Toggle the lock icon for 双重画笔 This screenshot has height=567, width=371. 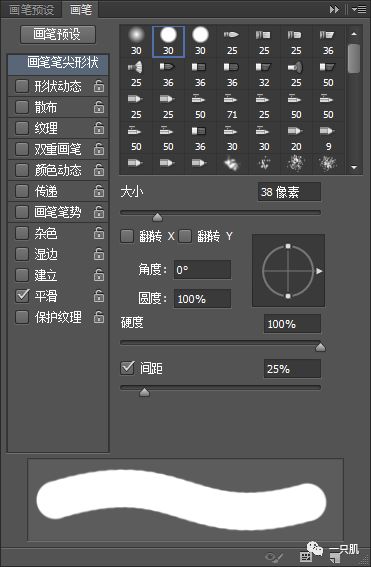pos(99,149)
